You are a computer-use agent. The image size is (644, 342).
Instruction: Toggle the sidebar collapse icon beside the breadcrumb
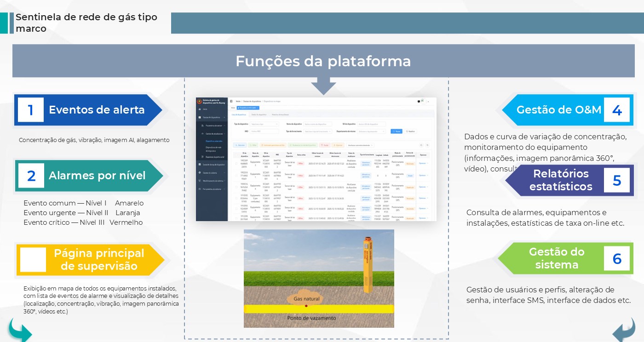click(x=231, y=101)
